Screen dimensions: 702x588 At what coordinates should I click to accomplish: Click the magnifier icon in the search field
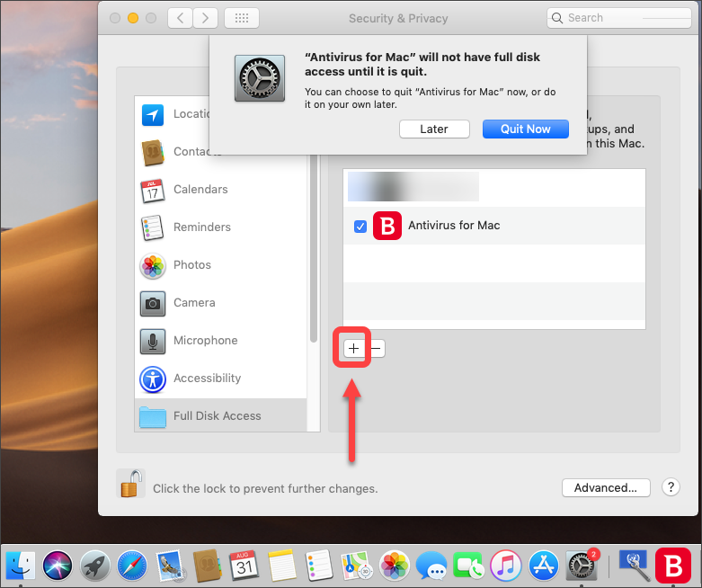(557, 18)
